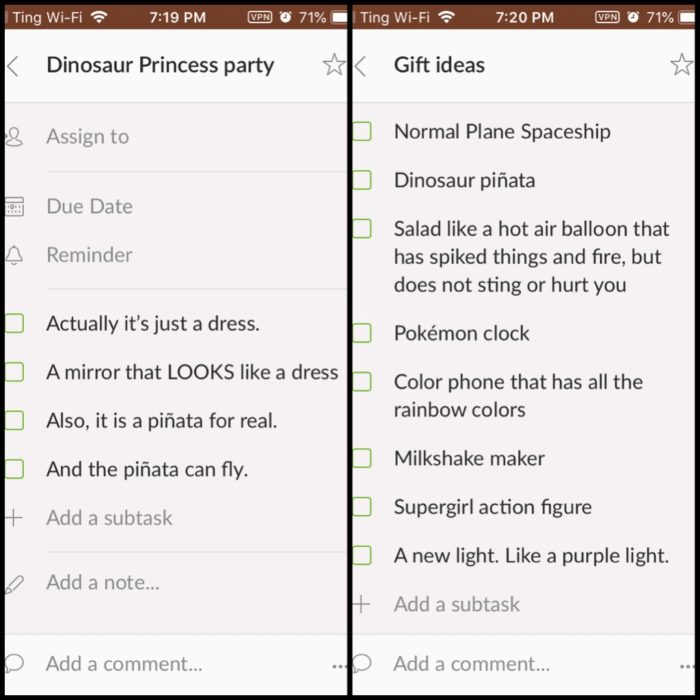Mark 'Milkshake maker' as done
Image resolution: width=700 pixels, height=700 pixels.
[x=362, y=458]
